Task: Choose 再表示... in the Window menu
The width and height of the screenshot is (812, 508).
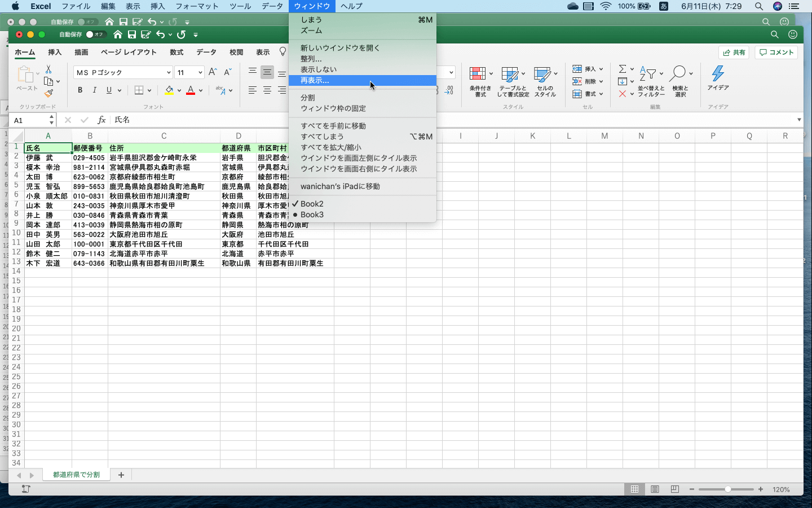Action: tap(338, 81)
